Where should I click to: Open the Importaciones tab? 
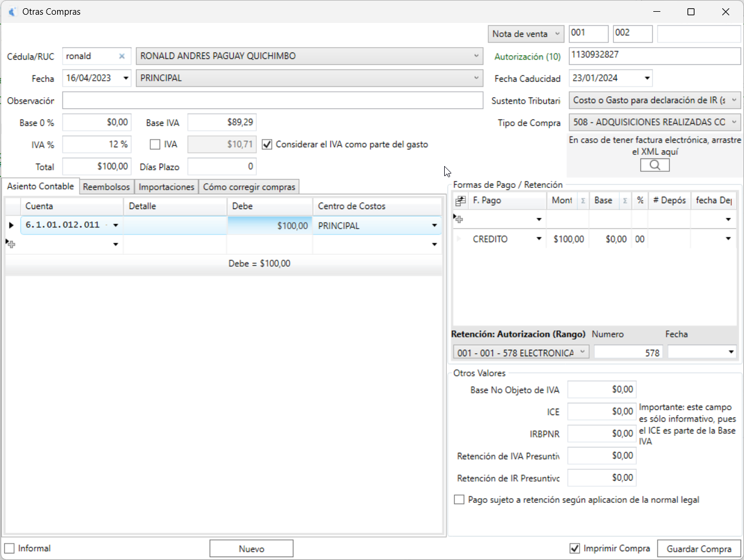[x=167, y=187]
